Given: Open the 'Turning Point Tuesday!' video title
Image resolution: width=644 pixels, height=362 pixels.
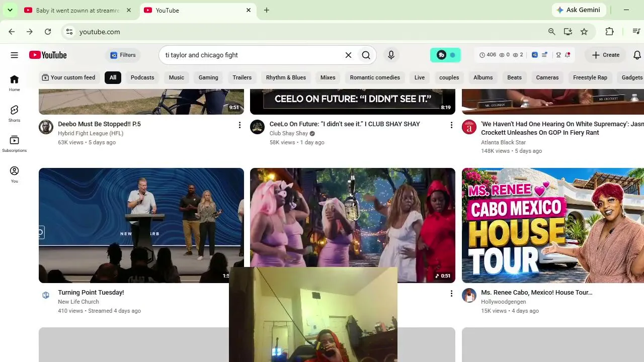Looking at the screenshot, I should [91, 293].
